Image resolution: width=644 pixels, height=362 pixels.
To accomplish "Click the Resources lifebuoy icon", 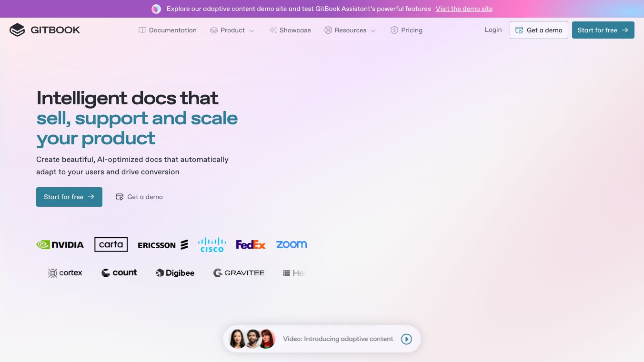I will coord(328,30).
